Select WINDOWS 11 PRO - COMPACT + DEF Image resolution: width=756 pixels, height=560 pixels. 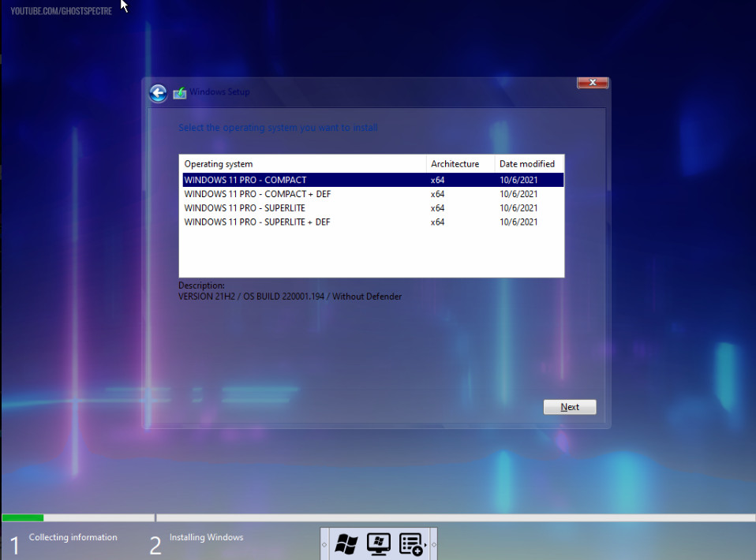[372, 194]
